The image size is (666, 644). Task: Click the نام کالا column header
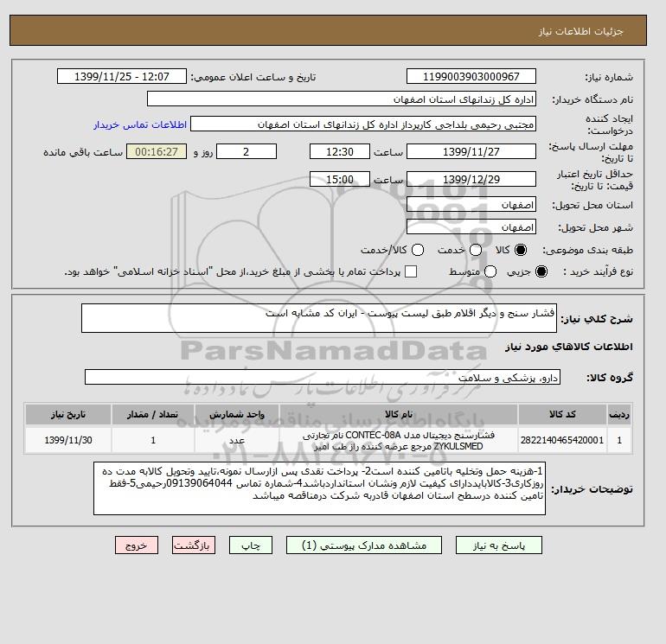pyautogui.click(x=399, y=414)
